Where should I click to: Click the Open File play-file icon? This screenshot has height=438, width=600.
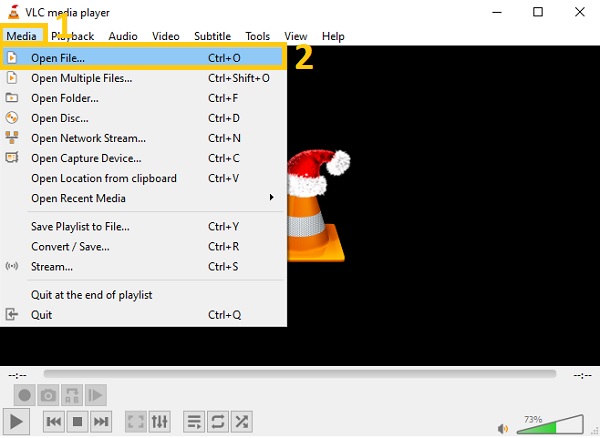pos(12,57)
